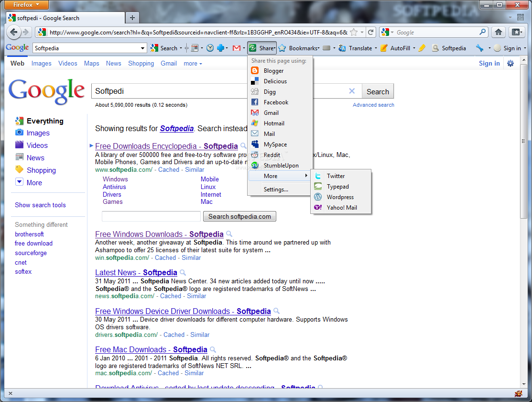Viewport: 532px width, 402px height.
Task: Click the Google toolbar logo
Action: (x=17, y=47)
